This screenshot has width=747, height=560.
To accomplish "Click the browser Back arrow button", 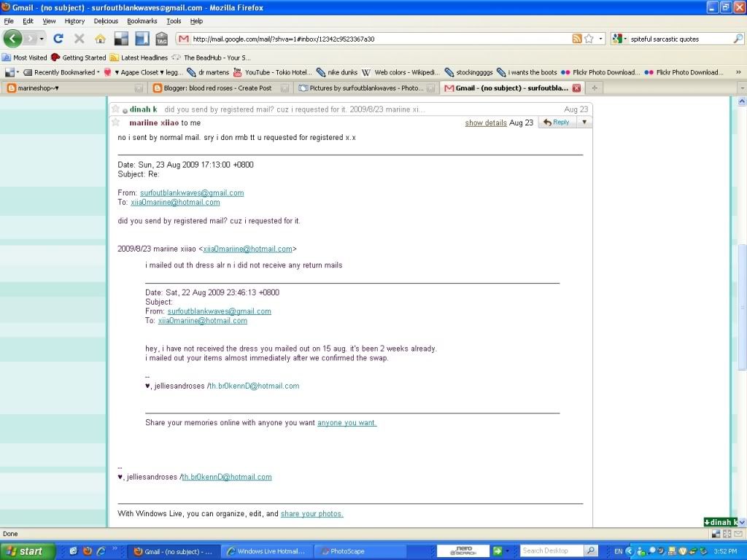I will 13,39.
